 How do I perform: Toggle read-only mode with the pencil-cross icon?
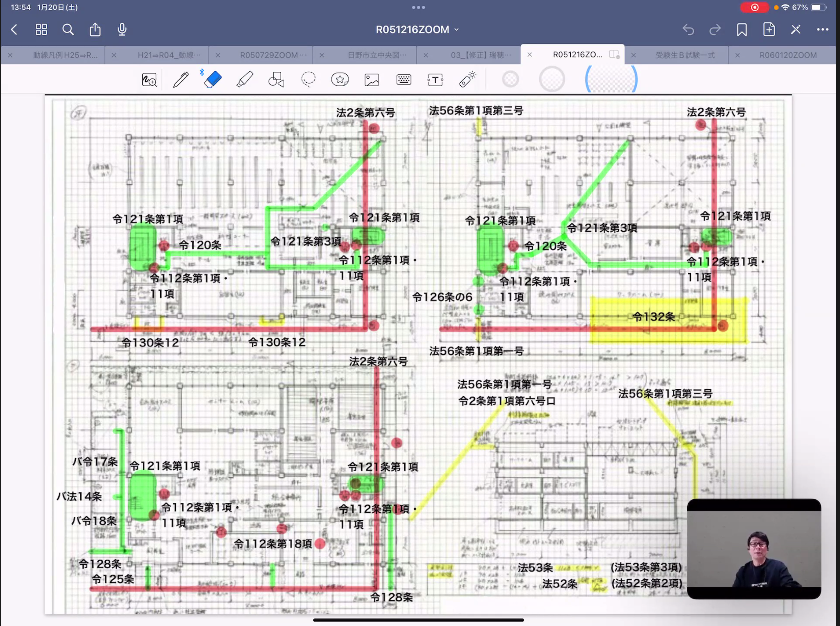(x=795, y=29)
